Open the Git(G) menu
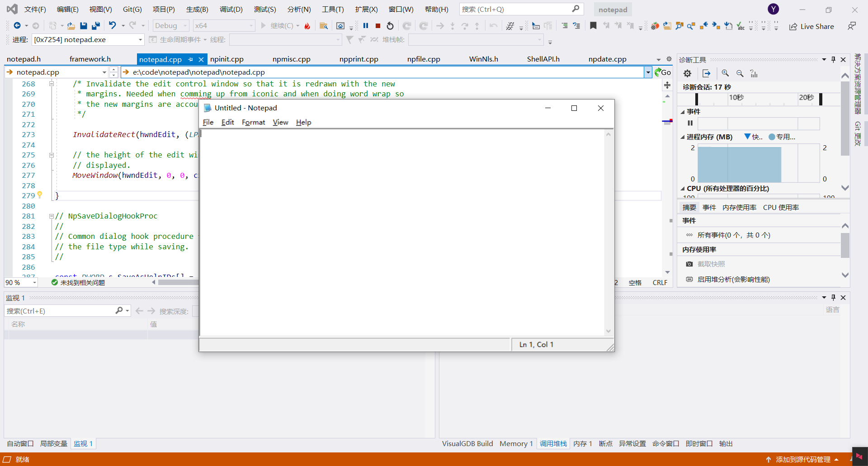 (x=132, y=9)
